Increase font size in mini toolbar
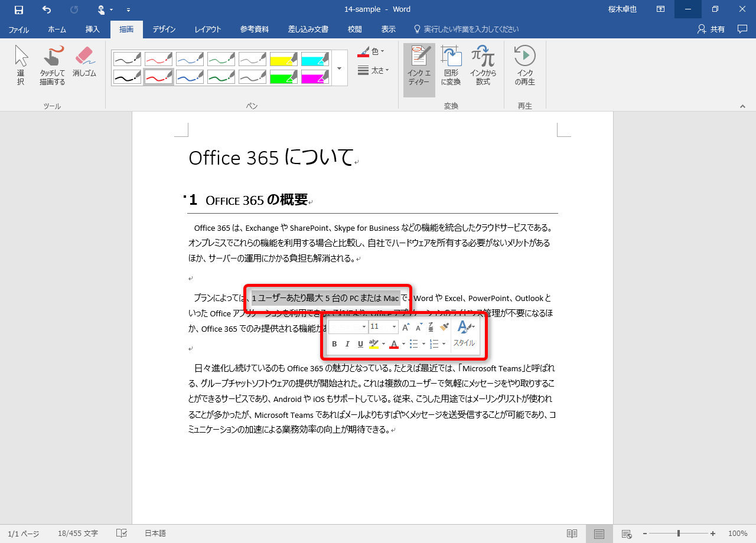Image resolution: width=756 pixels, height=543 pixels. pos(406,327)
